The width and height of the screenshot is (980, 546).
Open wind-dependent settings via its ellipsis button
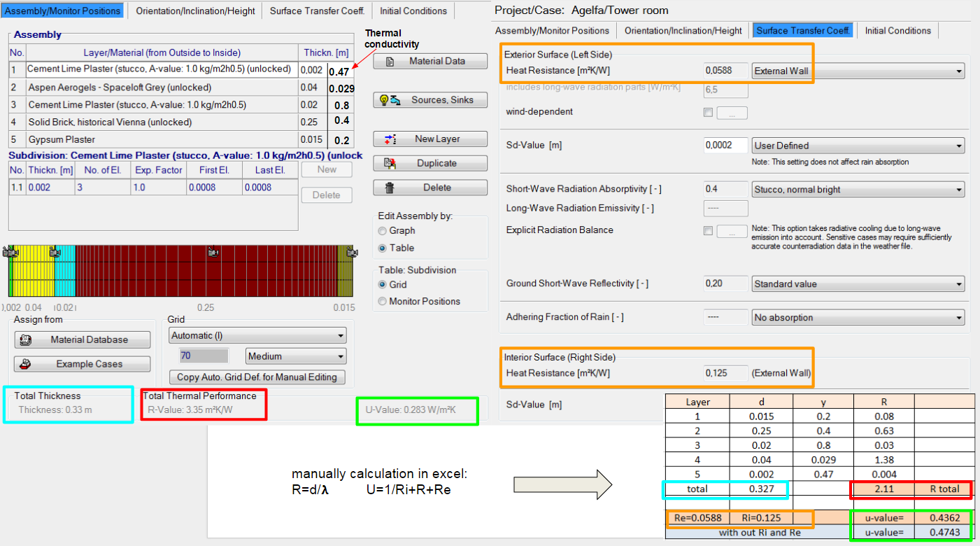(732, 112)
